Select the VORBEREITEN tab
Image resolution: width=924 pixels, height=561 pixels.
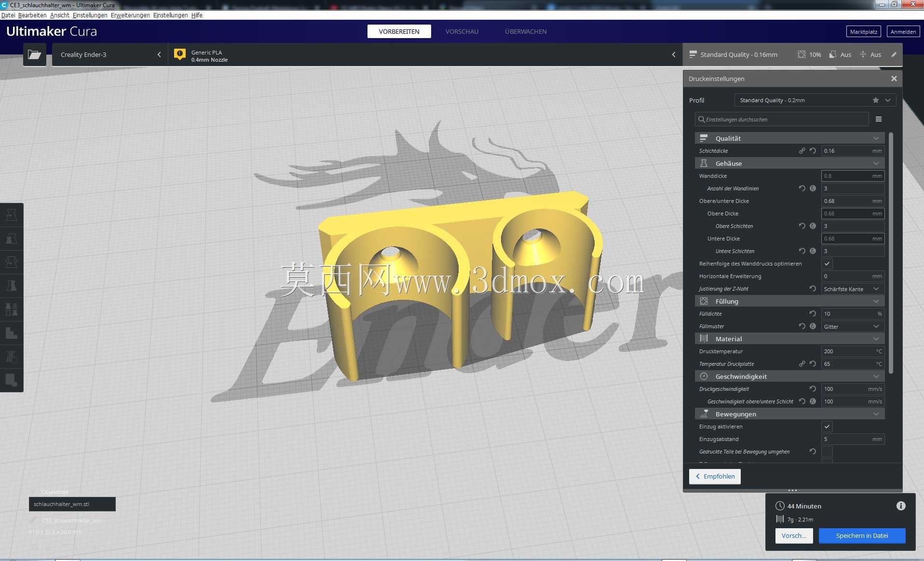pos(399,31)
